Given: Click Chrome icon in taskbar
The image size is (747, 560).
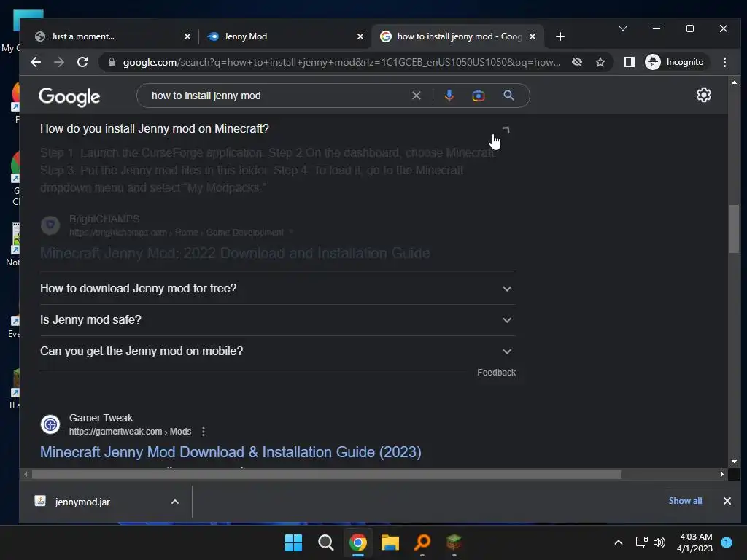Looking at the screenshot, I should pyautogui.click(x=357, y=542).
